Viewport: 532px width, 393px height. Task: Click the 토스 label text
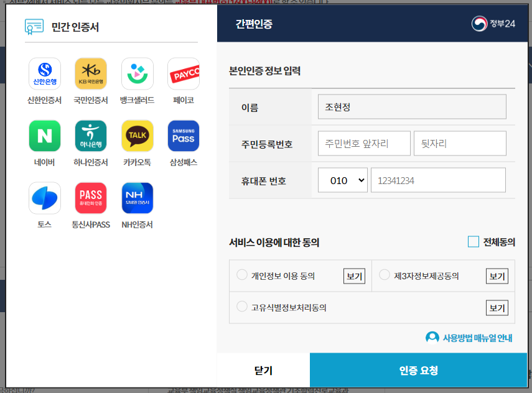pos(44,224)
